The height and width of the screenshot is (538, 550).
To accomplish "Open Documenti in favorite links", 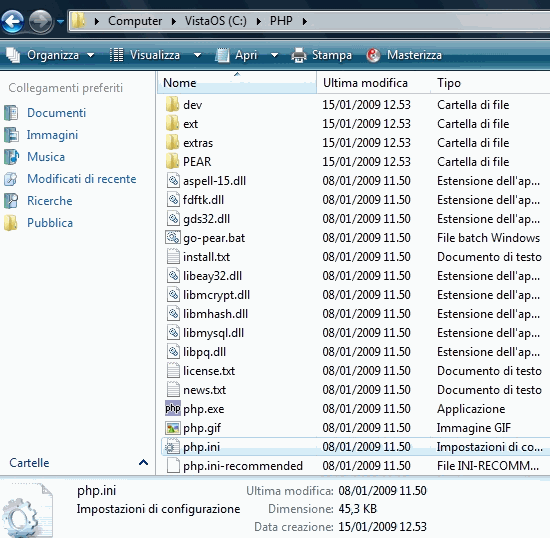I will (56, 113).
